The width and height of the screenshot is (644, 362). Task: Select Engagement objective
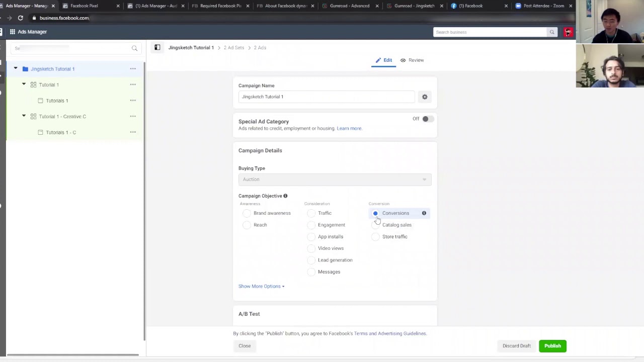point(311,225)
